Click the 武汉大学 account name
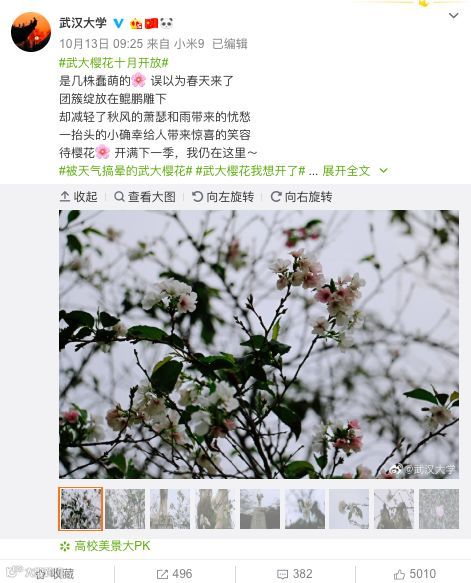The height and width of the screenshot is (583, 471). [83, 23]
